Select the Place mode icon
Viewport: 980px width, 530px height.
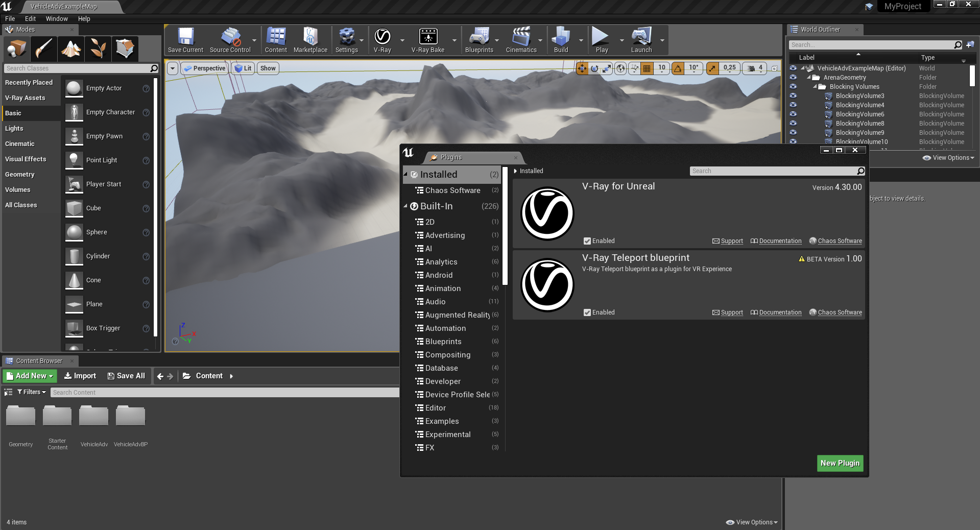(x=16, y=49)
